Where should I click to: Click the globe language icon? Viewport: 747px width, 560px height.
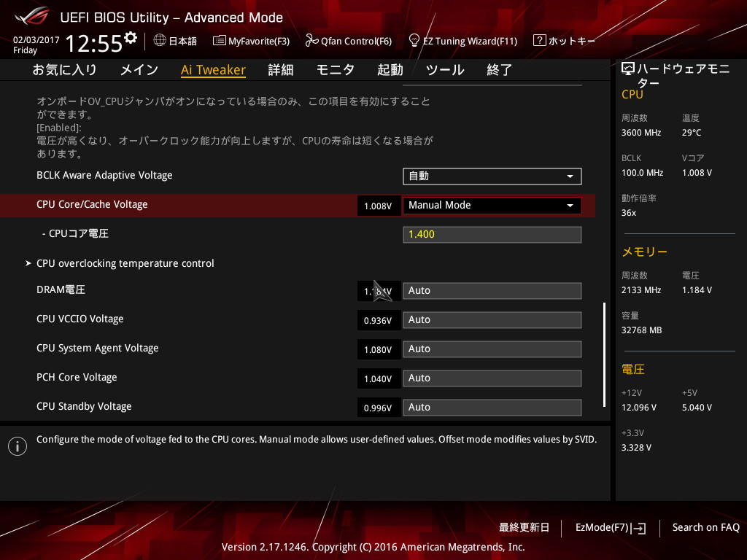point(160,41)
